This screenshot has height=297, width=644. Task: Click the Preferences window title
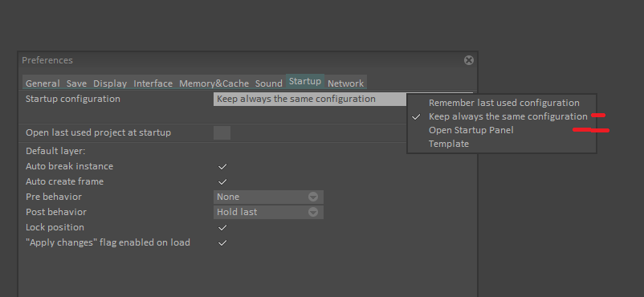[47, 60]
